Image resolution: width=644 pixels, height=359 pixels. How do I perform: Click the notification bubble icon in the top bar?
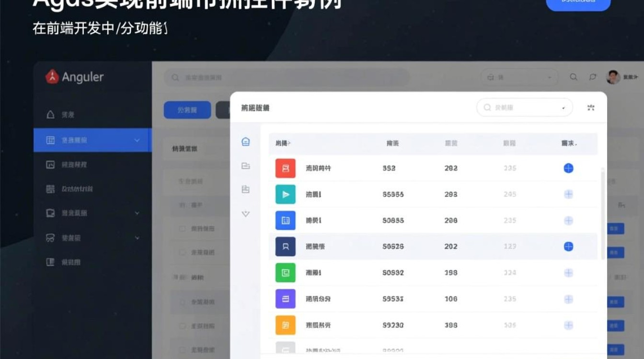tap(593, 77)
